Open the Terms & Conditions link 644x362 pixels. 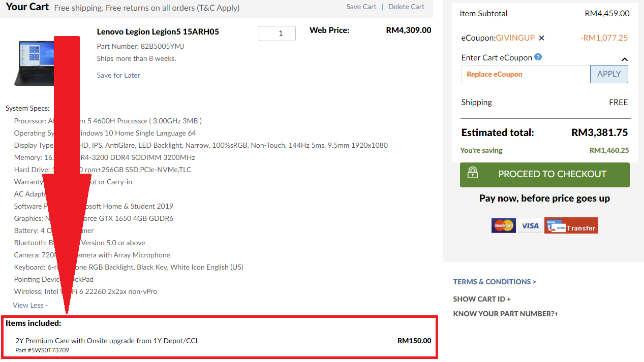[x=495, y=282]
